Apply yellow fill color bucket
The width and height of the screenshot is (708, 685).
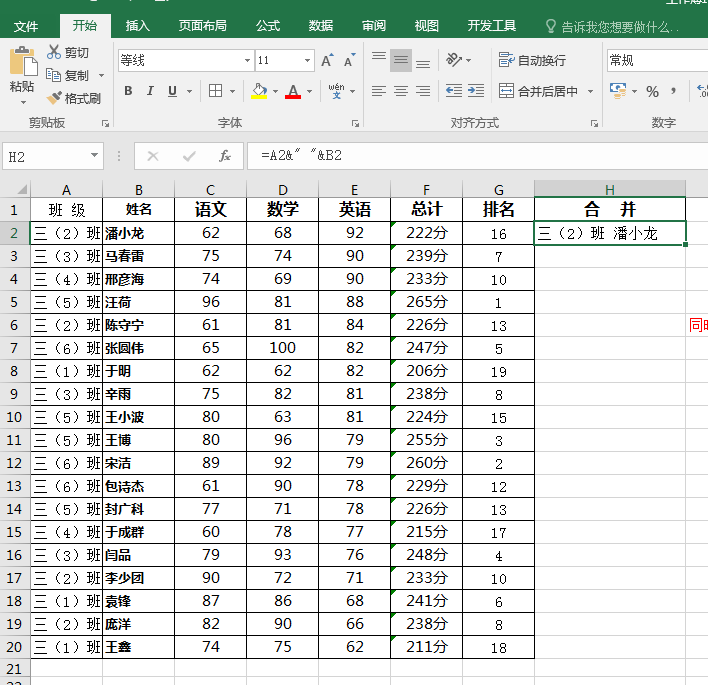tap(259, 91)
